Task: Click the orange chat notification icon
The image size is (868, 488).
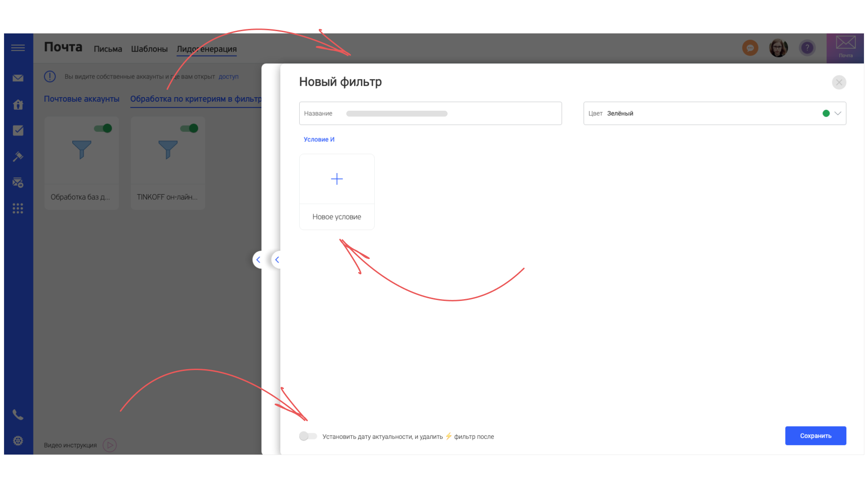Action: 750,48
